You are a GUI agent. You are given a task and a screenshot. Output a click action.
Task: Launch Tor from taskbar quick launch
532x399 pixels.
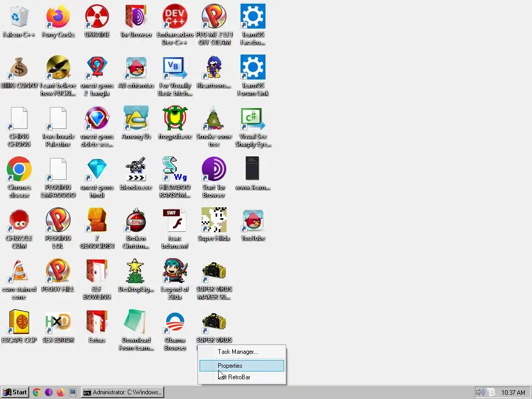pyautogui.click(x=48, y=393)
